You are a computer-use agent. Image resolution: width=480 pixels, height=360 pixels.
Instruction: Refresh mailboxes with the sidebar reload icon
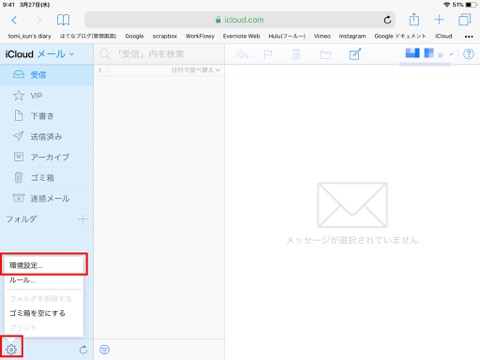pos(83,350)
